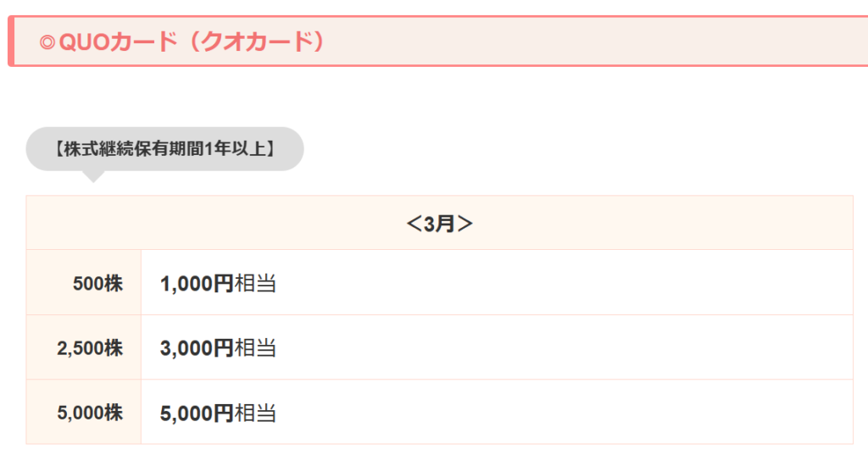Select the 500株 row label

click(98, 284)
